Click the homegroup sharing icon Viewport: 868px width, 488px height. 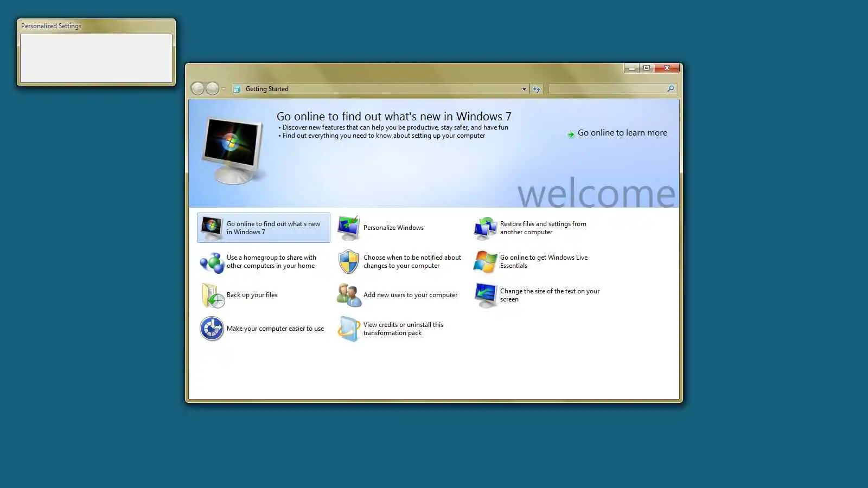point(212,262)
